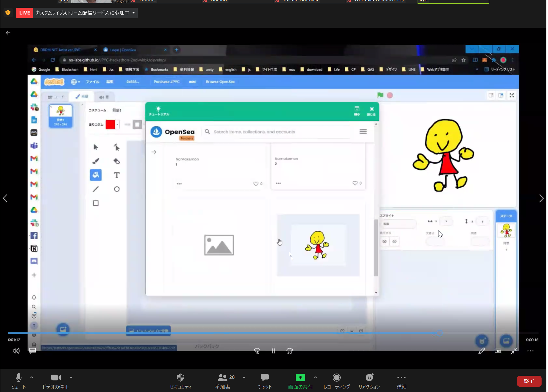Click the Zoom mute microphone icon
This screenshot has width=548, height=392.
click(18, 378)
